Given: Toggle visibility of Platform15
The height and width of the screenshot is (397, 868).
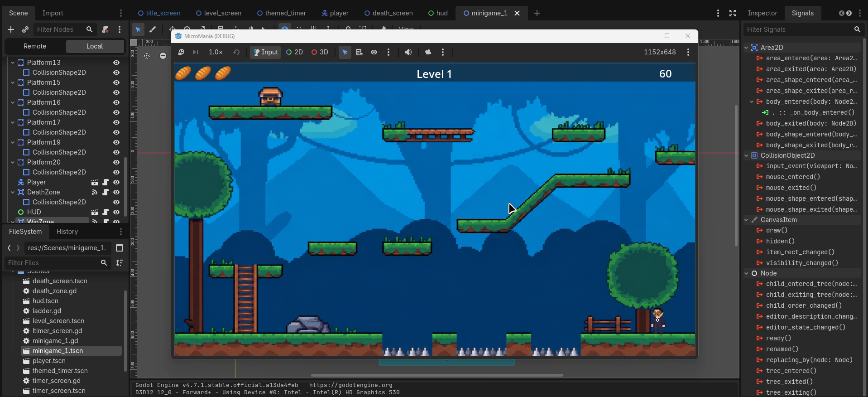Looking at the screenshot, I should 116,82.
